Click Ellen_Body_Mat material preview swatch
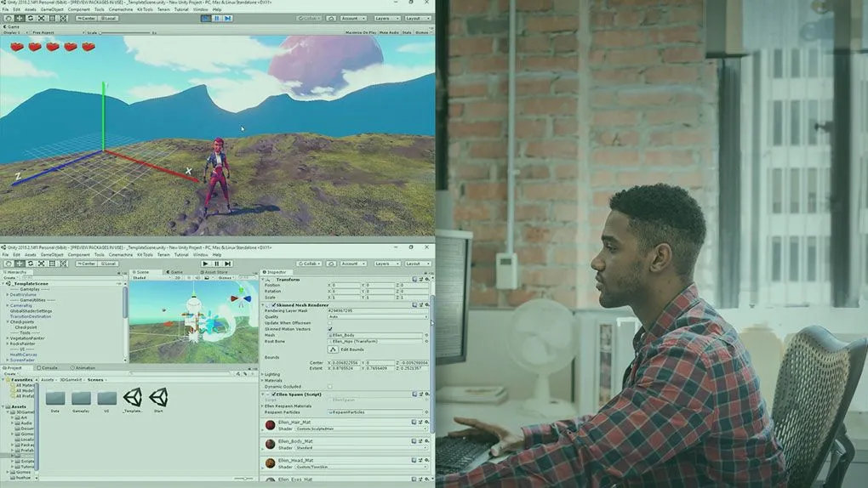This screenshot has height=488, width=868. [270, 444]
